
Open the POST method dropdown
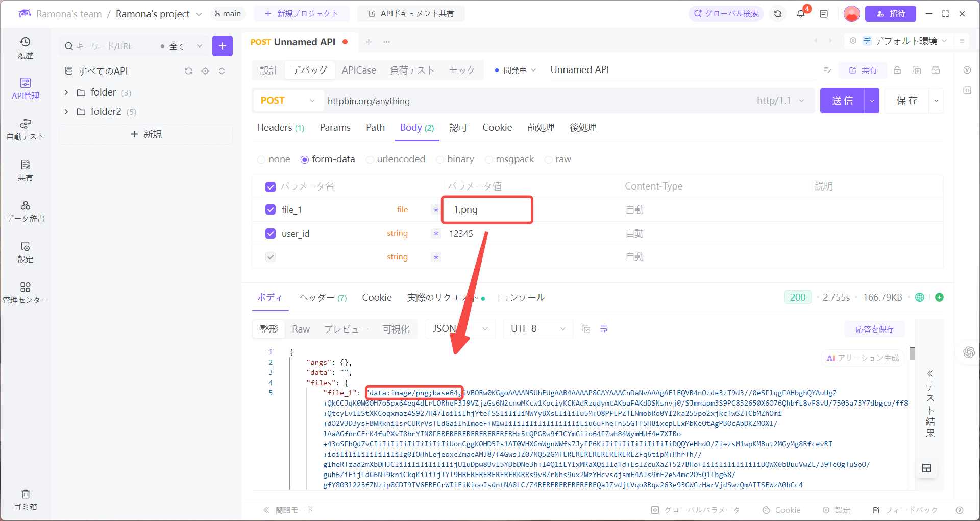[288, 101]
